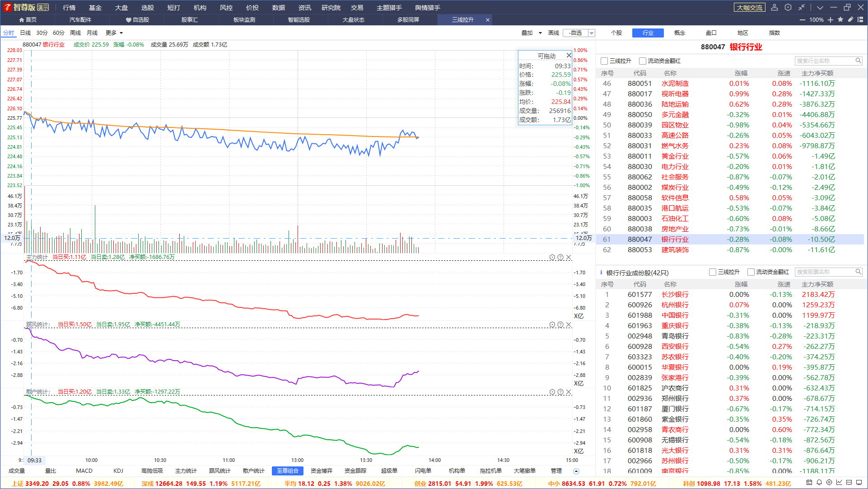Open help icon of 跟风统计 panel
This screenshot has height=489, width=868.
(560, 324)
